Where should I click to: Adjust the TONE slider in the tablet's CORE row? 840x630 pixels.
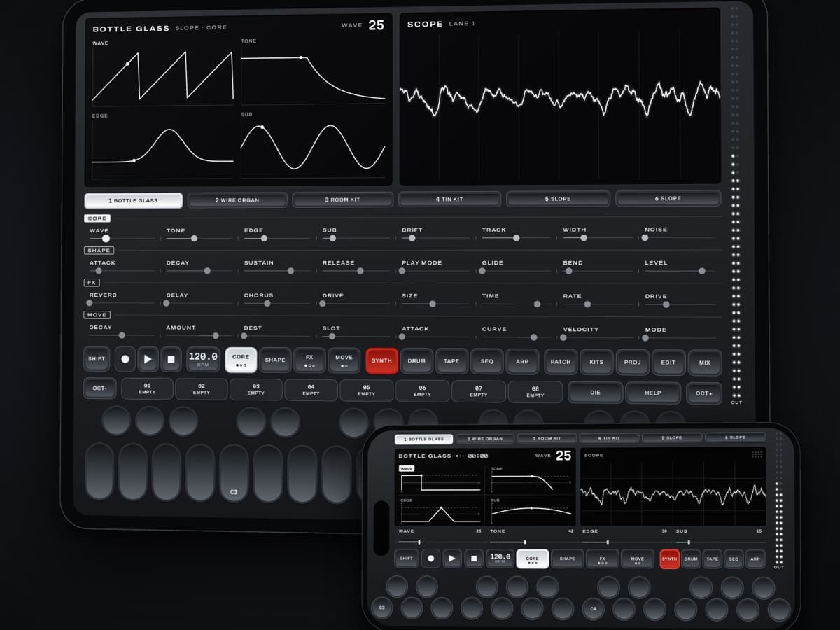pos(199,239)
